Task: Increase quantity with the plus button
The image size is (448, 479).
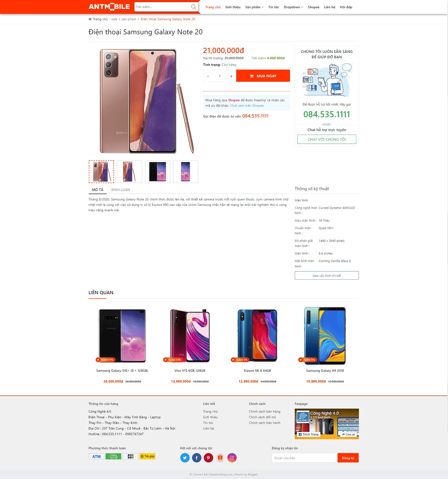Action: point(231,76)
